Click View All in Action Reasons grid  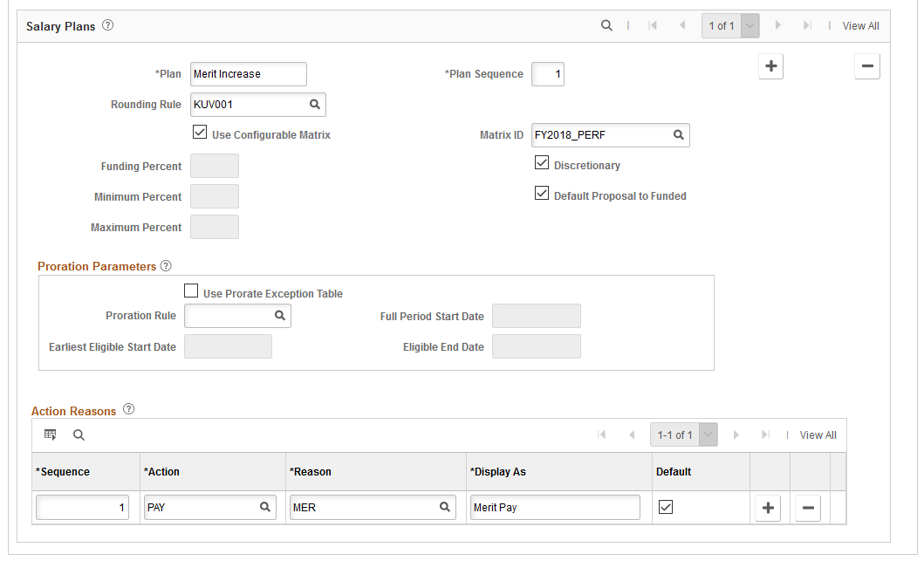pos(818,434)
